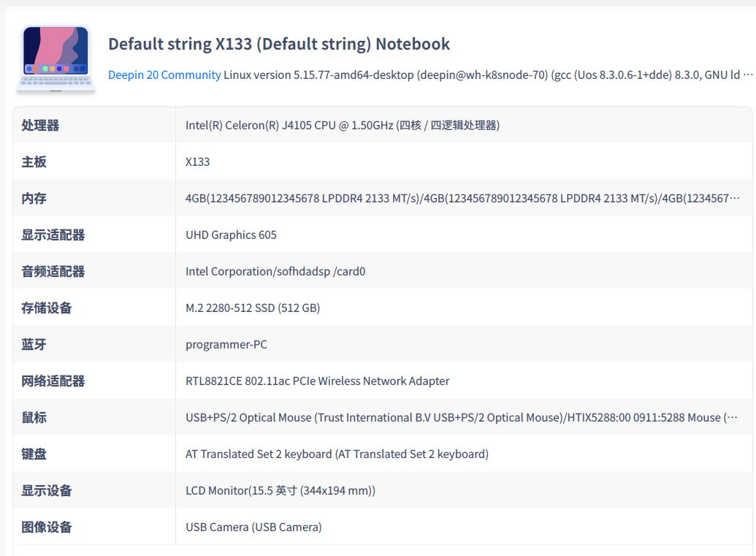
Task: Click the truncated Optical Mouse details text
Action: pos(461,418)
